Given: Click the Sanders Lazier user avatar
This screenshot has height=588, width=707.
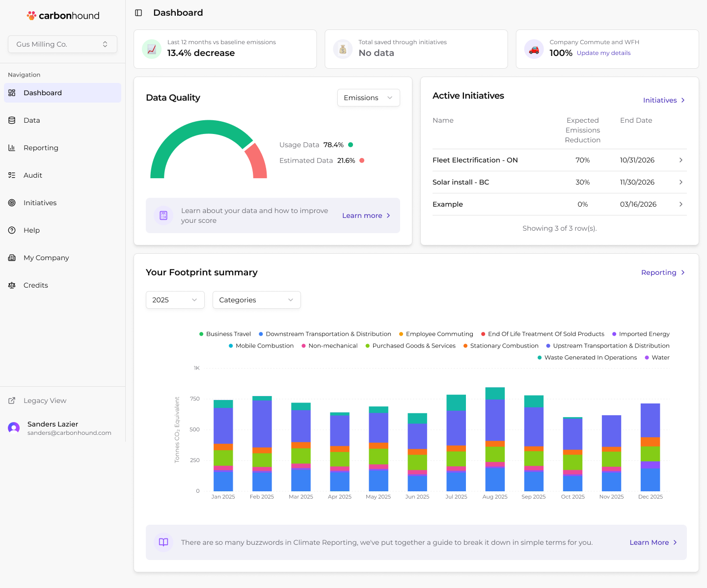Looking at the screenshot, I should click(14, 428).
